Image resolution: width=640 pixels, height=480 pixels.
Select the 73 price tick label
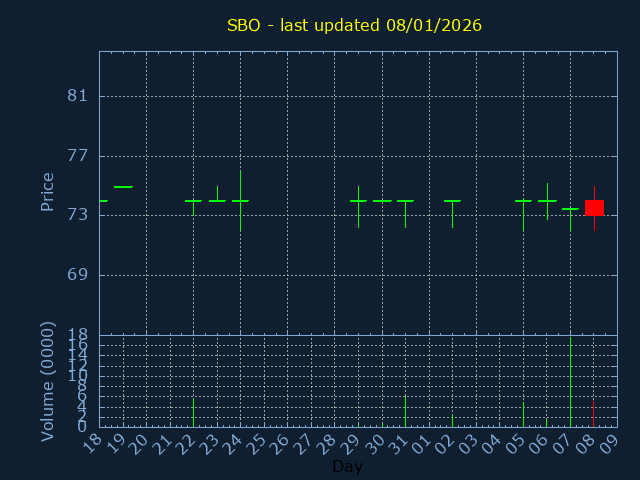(78, 215)
